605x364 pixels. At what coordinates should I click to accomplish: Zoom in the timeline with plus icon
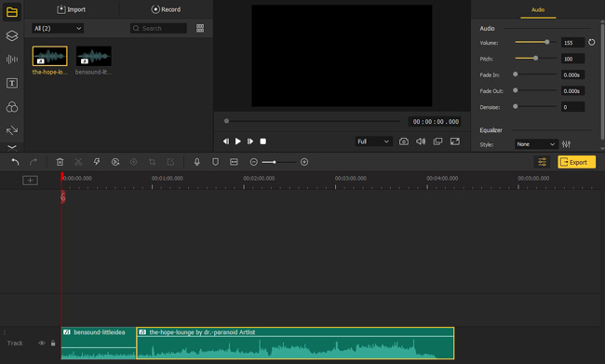pyautogui.click(x=304, y=162)
